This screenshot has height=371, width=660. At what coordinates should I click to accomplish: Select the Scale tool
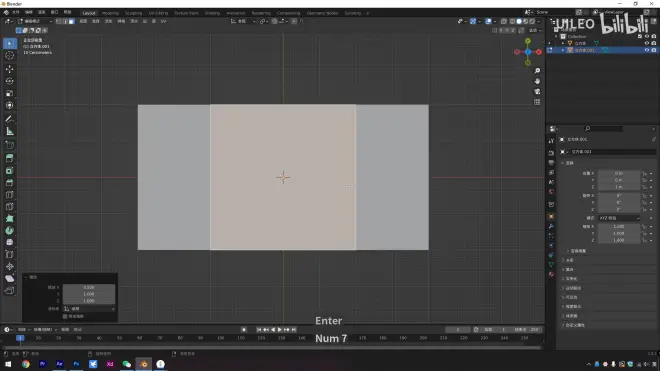tap(10, 93)
